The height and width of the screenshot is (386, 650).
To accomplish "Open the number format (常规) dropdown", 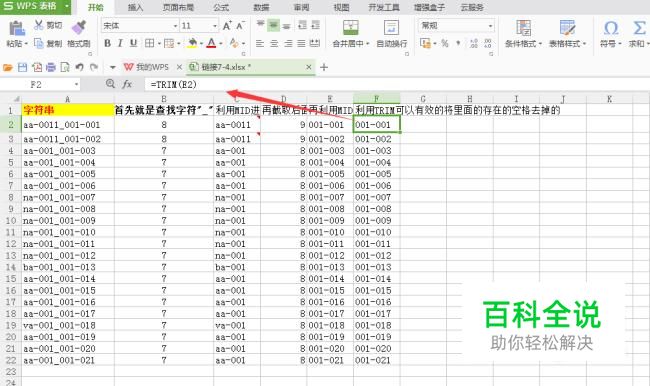I will pyautogui.click(x=490, y=26).
